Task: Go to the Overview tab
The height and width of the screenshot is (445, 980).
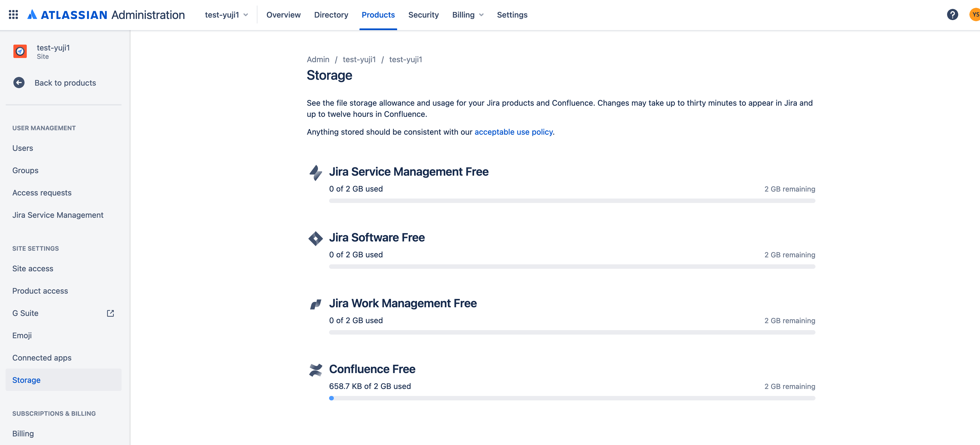Action: (x=283, y=15)
